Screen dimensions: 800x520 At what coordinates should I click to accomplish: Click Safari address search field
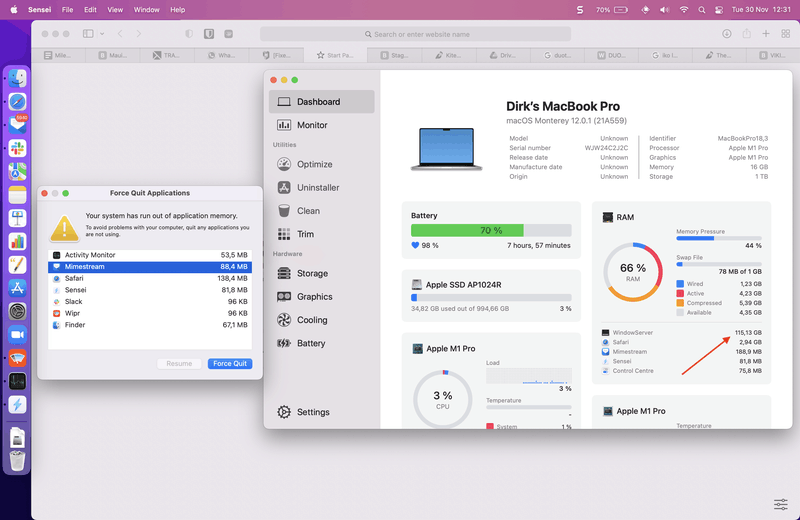tap(415, 34)
